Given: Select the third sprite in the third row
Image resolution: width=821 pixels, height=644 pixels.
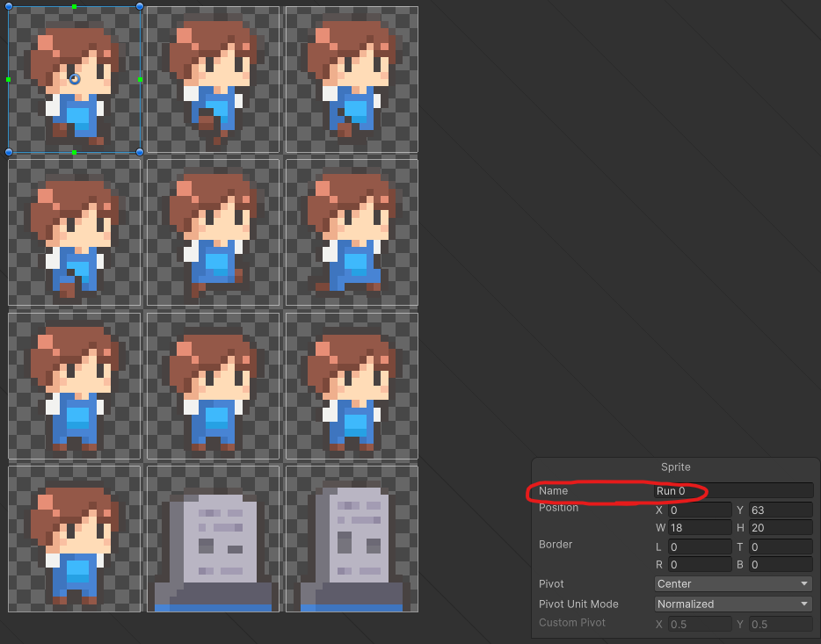Looking at the screenshot, I should [352, 386].
